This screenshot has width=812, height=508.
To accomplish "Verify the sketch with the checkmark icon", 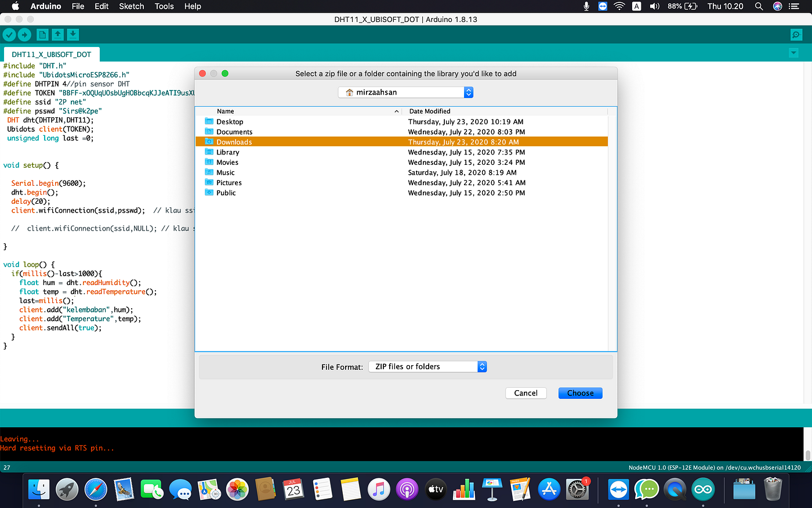I will pyautogui.click(x=9, y=35).
